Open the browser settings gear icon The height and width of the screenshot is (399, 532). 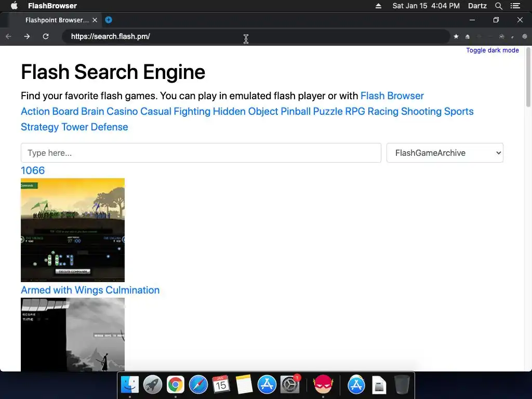coord(525,36)
